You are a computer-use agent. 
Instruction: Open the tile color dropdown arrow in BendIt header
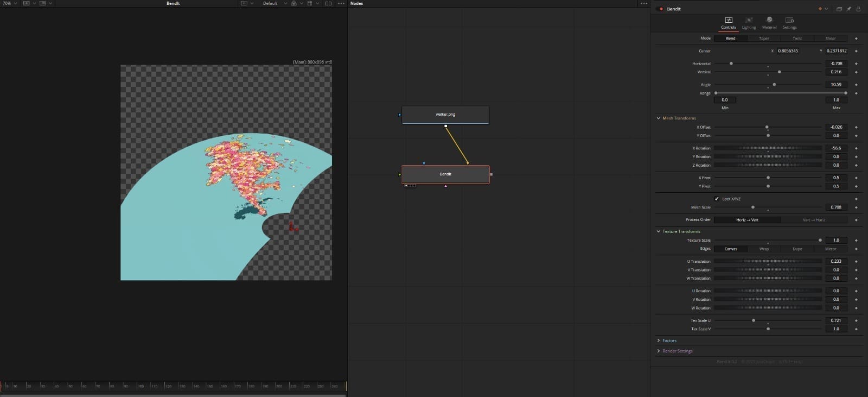click(x=826, y=9)
